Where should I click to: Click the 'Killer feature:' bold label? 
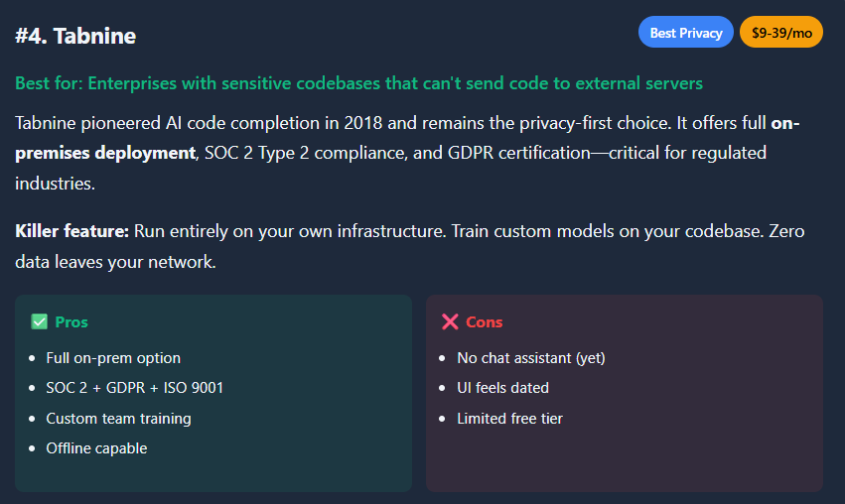[x=72, y=231]
